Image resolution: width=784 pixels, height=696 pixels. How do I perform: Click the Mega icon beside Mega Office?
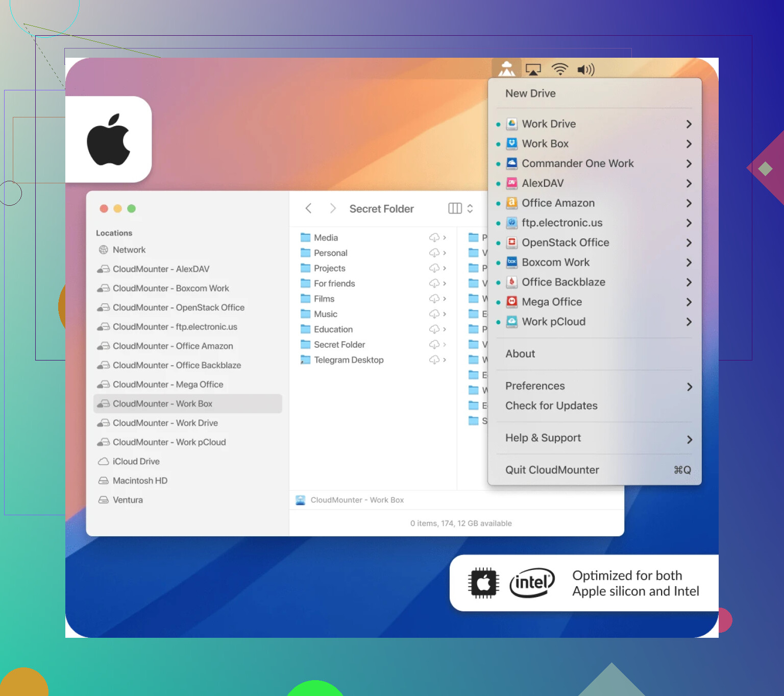pyautogui.click(x=512, y=302)
